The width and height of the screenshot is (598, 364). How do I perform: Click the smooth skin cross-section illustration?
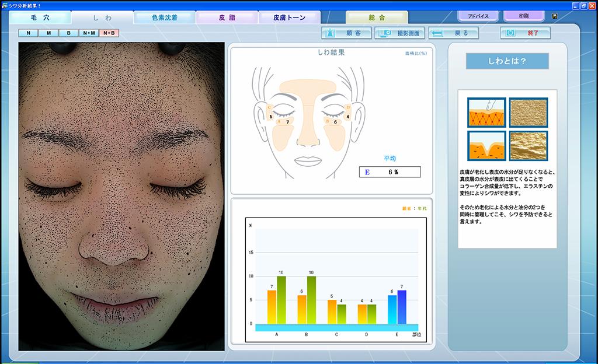[486, 113]
